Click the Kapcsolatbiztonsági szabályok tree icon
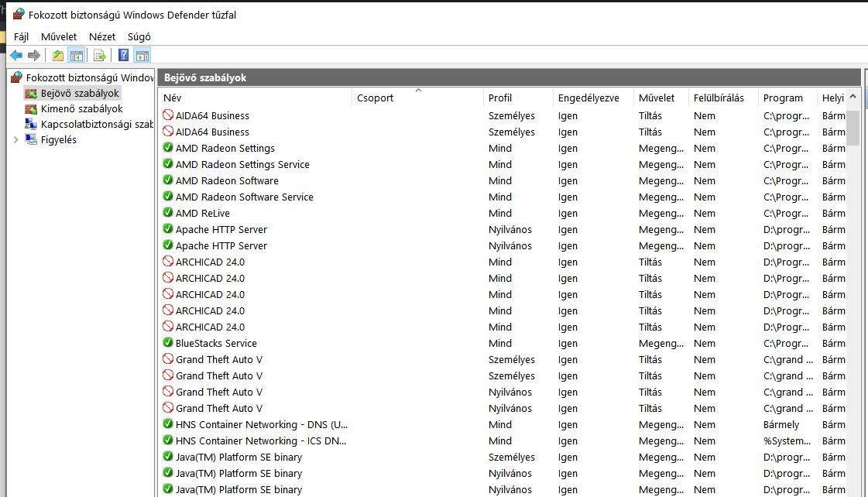Viewport: 868px width, 497px height. coord(31,124)
